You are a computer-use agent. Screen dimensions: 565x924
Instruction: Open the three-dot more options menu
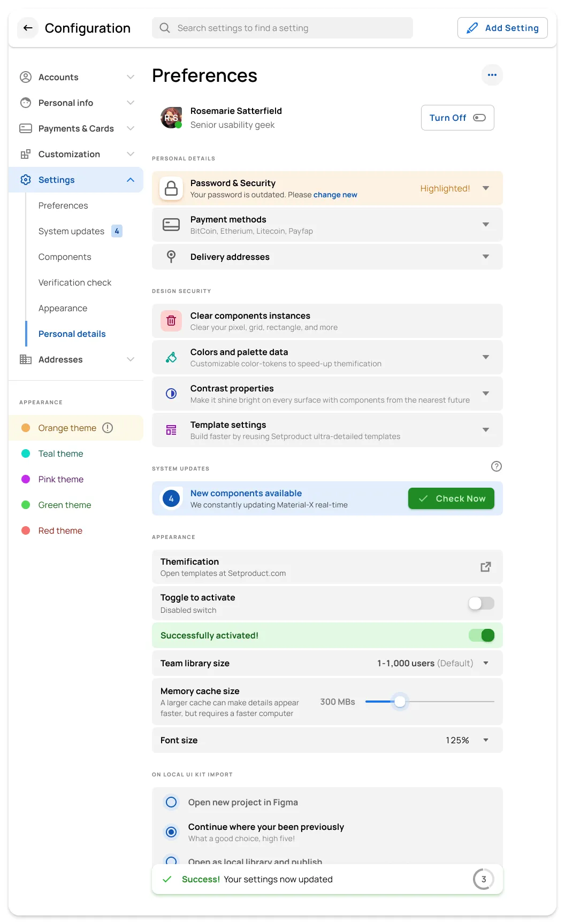492,75
